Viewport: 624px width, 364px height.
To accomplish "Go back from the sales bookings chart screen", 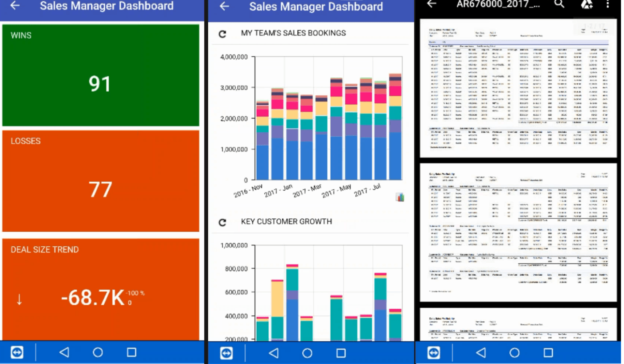I will (x=224, y=6).
